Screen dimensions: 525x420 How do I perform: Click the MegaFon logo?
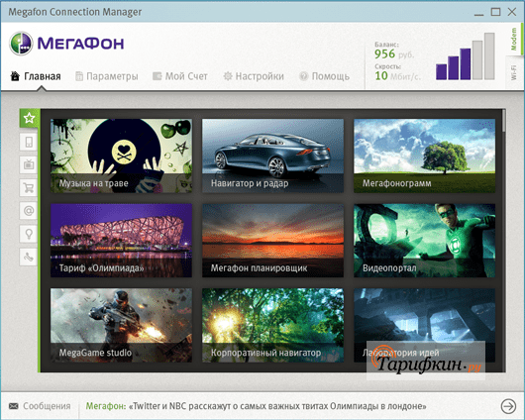(x=66, y=44)
